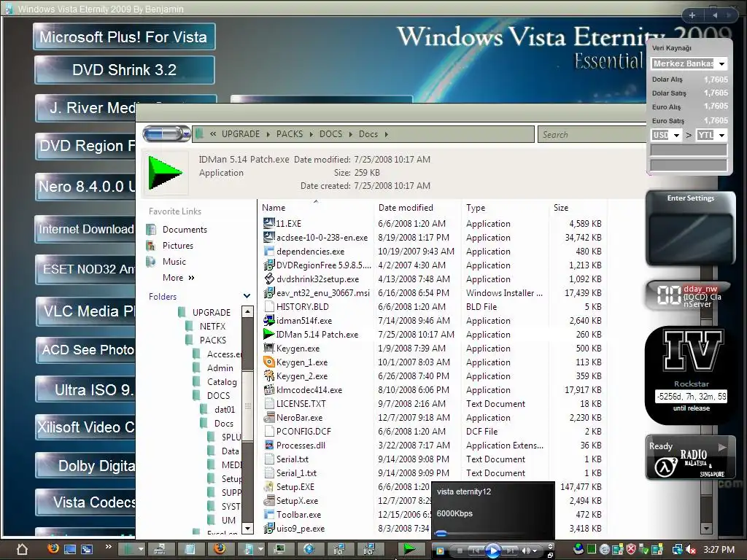Click the Search field in Explorer
Screen dimensions: 747x560
(x=592, y=135)
